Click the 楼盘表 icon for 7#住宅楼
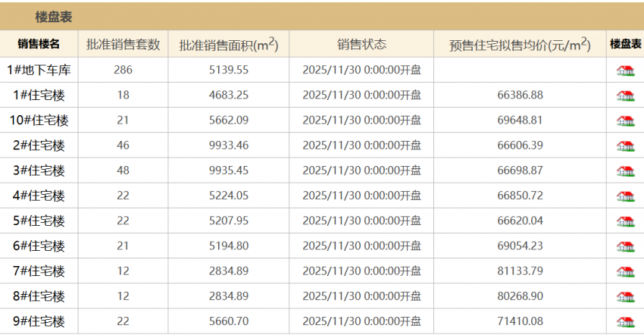The width and height of the screenshot is (644, 335). tap(625, 271)
